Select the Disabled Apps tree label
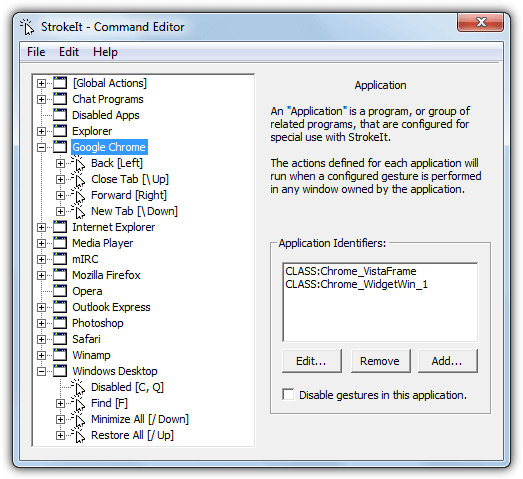The image size is (523, 479). click(106, 115)
